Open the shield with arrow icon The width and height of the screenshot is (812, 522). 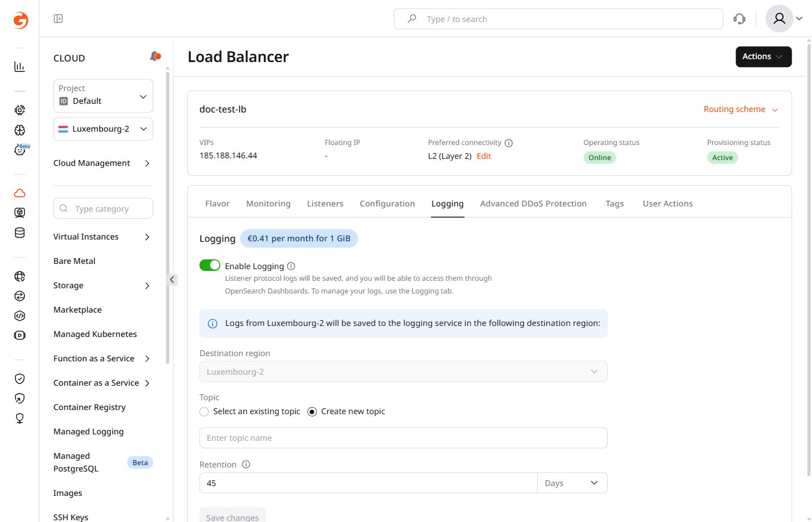click(x=20, y=398)
